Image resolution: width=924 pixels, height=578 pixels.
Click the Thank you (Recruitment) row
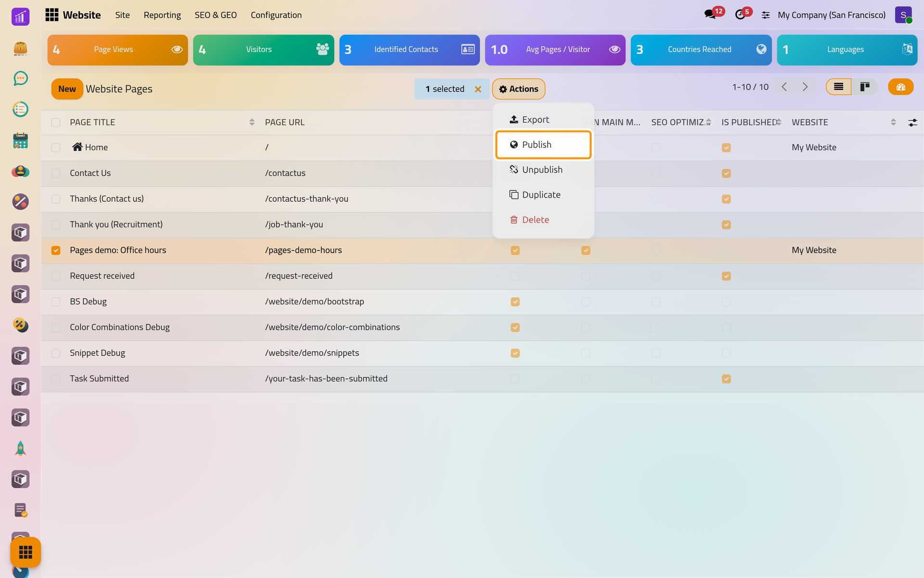[x=482, y=224]
